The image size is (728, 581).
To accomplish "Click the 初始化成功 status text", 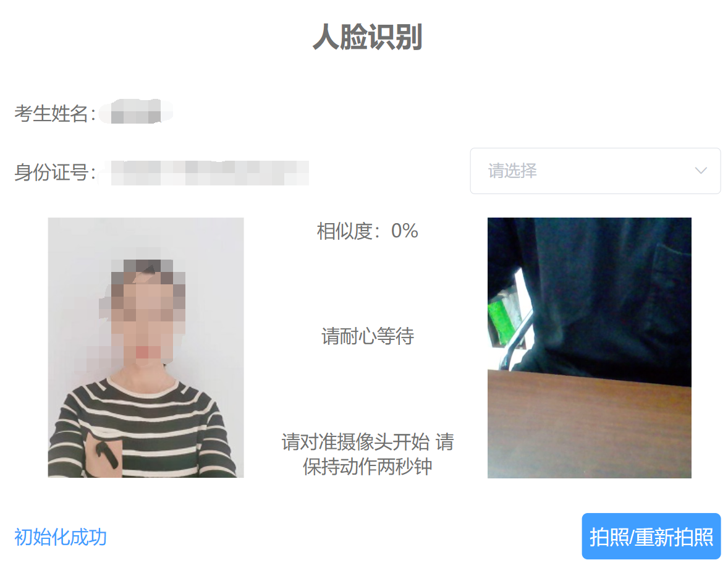I will pos(61,537).
